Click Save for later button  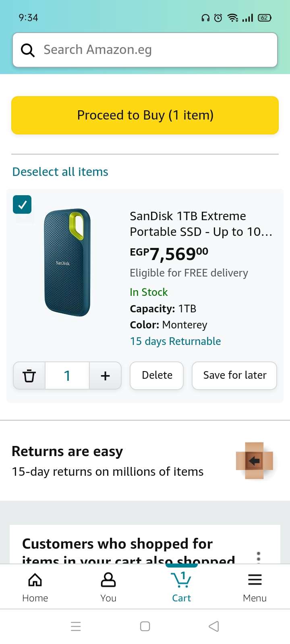click(x=234, y=376)
